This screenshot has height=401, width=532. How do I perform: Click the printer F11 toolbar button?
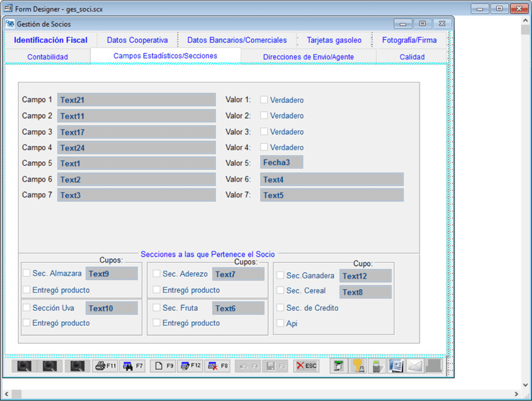coord(105,366)
